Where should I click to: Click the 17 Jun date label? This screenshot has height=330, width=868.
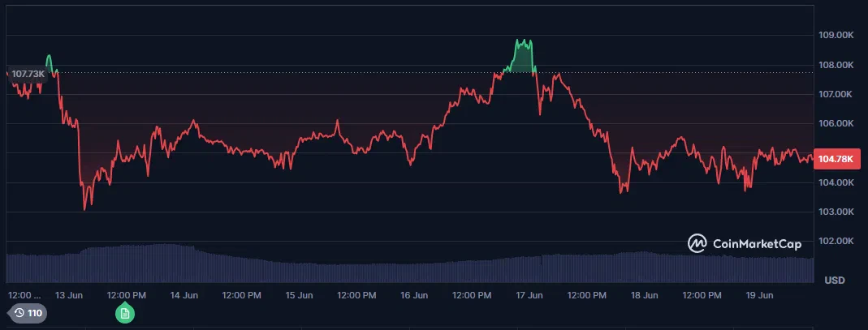(x=529, y=296)
